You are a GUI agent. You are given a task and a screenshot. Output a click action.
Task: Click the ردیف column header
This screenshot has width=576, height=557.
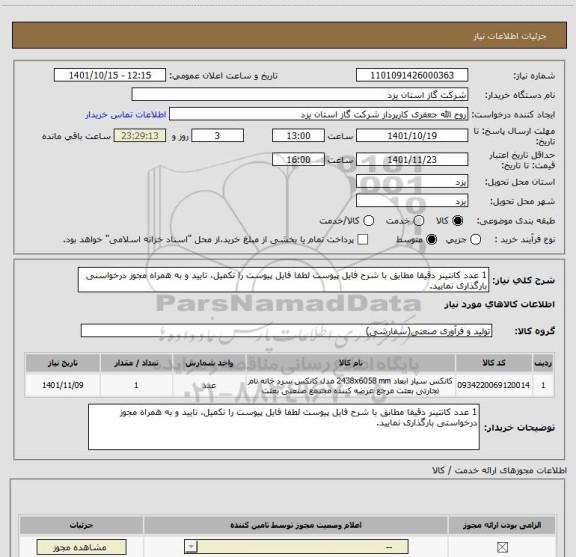click(x=543, y=363)
